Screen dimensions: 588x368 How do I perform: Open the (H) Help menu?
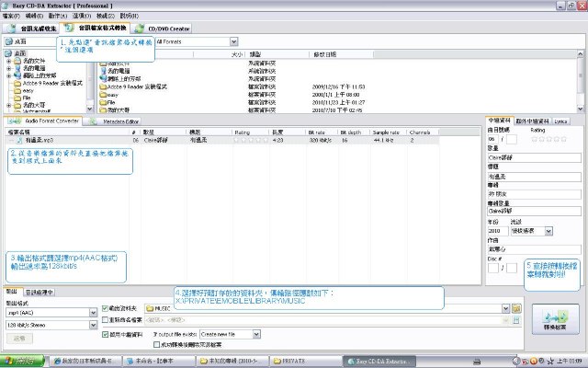[129, 16]
